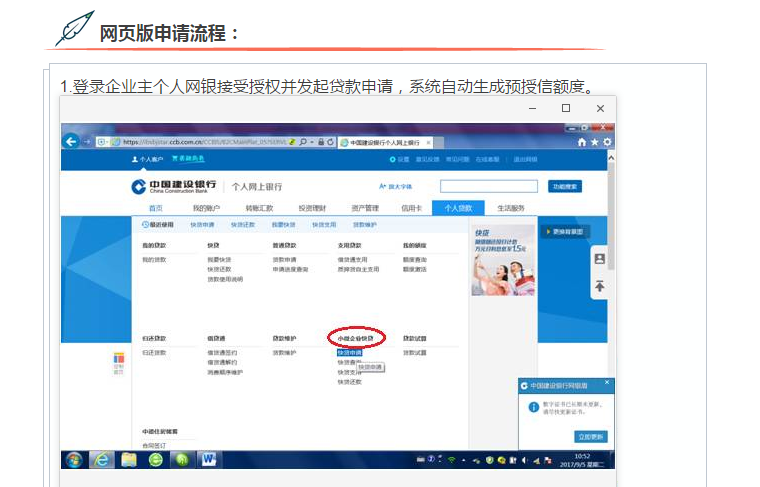Click 额度激活 under 我的额度
760x487 pixels.
(x=415, y=269)
